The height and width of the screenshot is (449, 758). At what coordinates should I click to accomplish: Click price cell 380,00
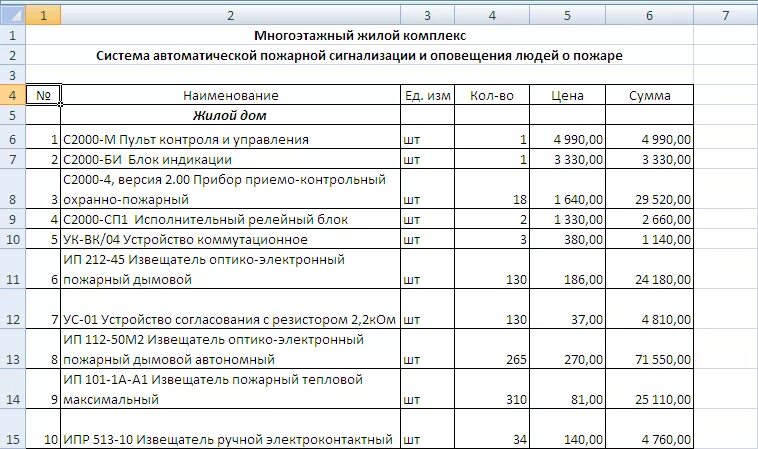tap(568, 239)
